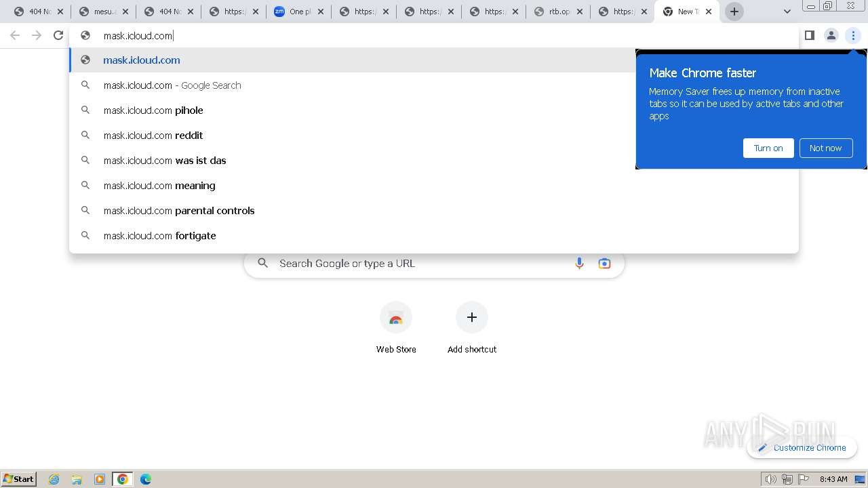Open a new tab with plus button

(734, 12)
